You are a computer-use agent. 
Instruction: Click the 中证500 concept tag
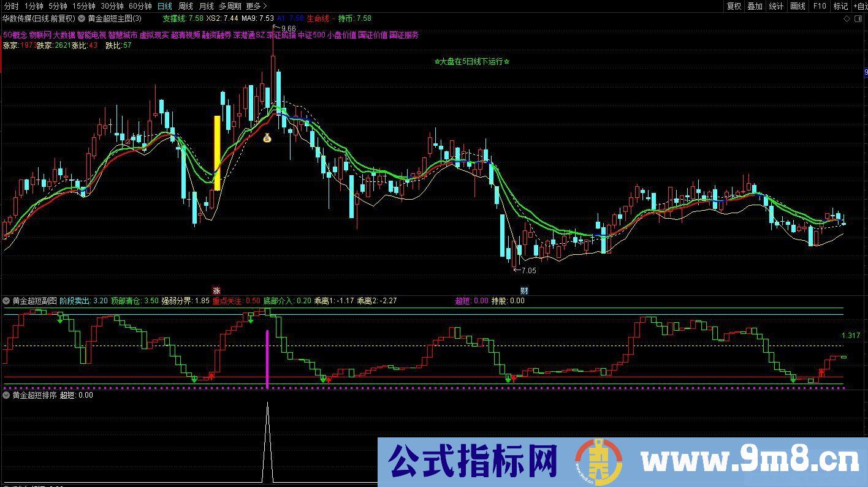coord(311,35)
